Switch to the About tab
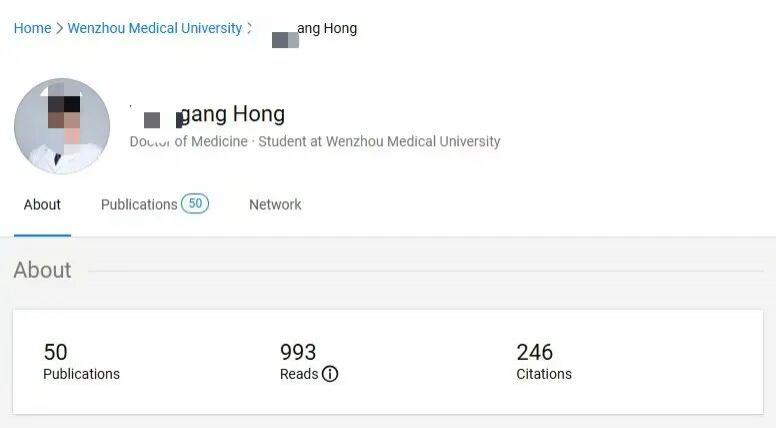The height and width of the screenshot is (428, 776). [42, 204]
